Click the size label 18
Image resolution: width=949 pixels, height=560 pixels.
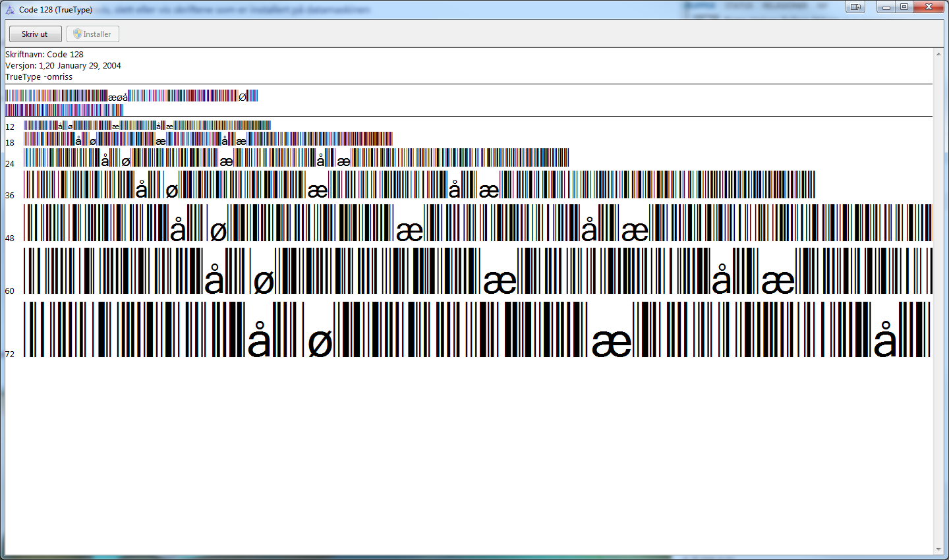point(10,143)
